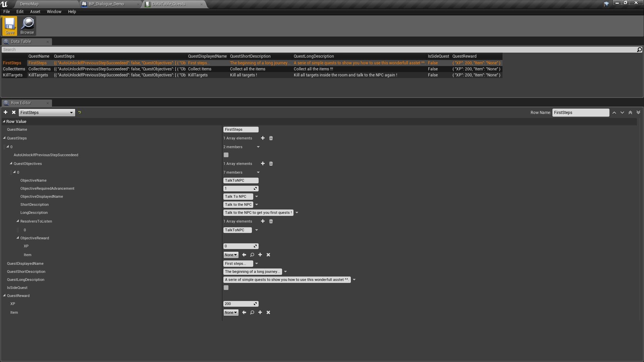Click the move-row-up chevron button
The height and width of the screenshot is (362, 644).
pos(614,112)
